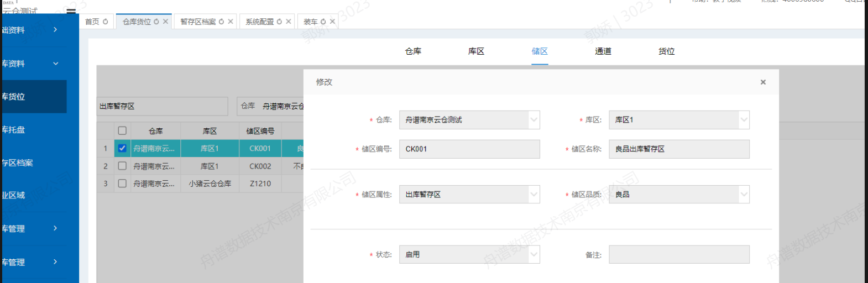Open the 系统配置 page tab
868x283 pixels.
pos(259,22)
